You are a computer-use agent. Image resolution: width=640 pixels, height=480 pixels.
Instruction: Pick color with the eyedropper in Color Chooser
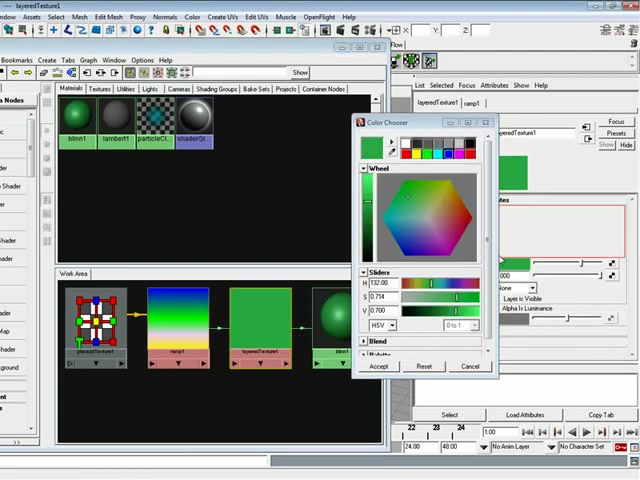[x=392, y=152]
